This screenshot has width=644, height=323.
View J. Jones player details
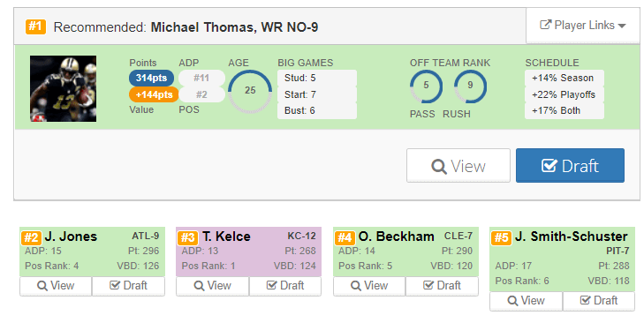[x=56, y=286]
